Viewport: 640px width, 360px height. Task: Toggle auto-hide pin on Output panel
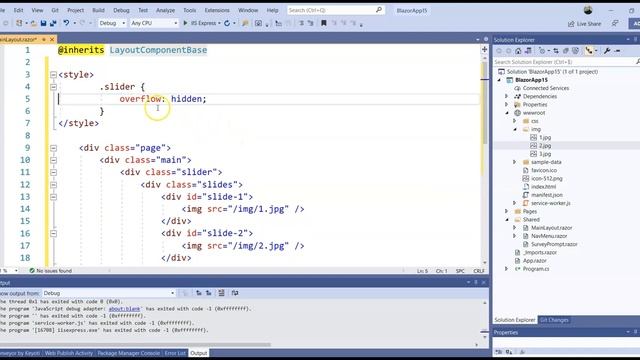[x=476, y=282]
